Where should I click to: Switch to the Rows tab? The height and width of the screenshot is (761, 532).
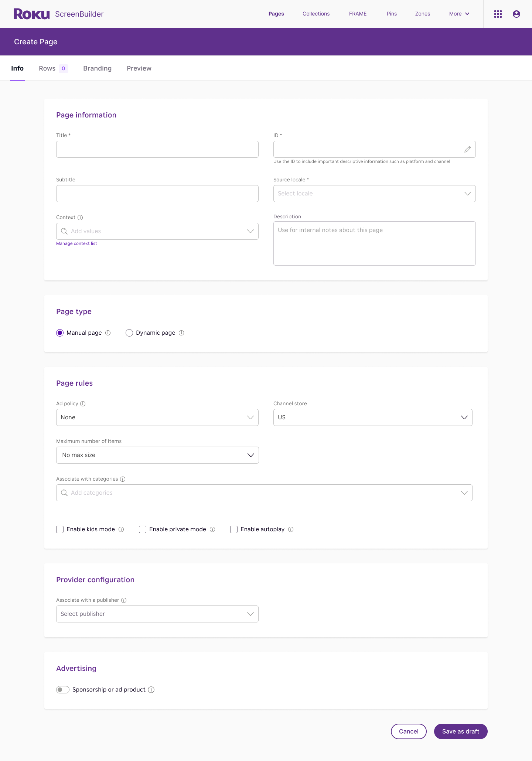(x=53, y=68)
